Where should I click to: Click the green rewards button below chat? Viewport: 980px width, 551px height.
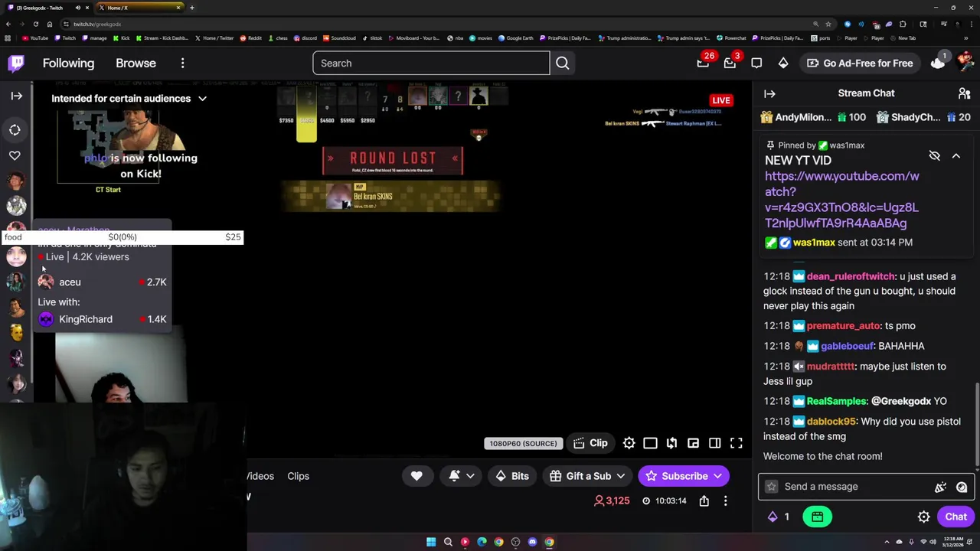[817, 517]
